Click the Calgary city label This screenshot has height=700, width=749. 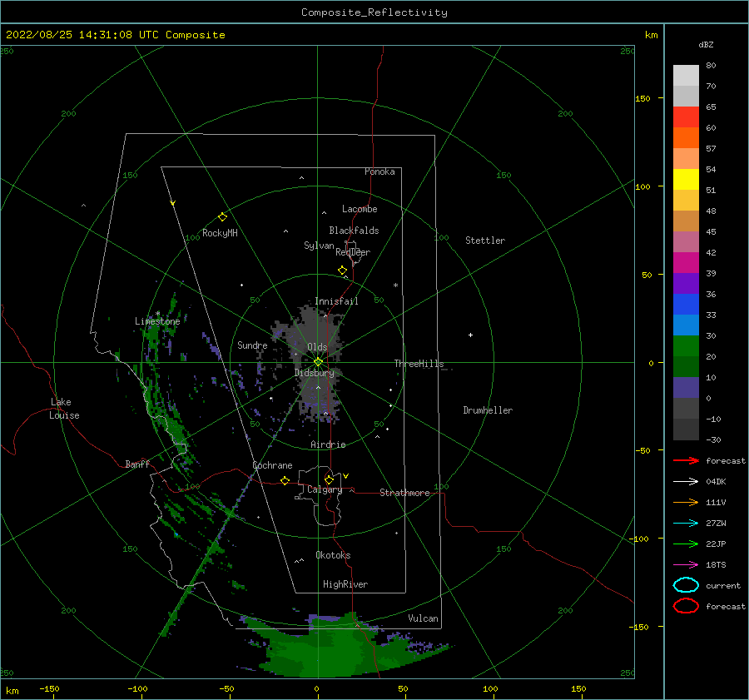325,489
